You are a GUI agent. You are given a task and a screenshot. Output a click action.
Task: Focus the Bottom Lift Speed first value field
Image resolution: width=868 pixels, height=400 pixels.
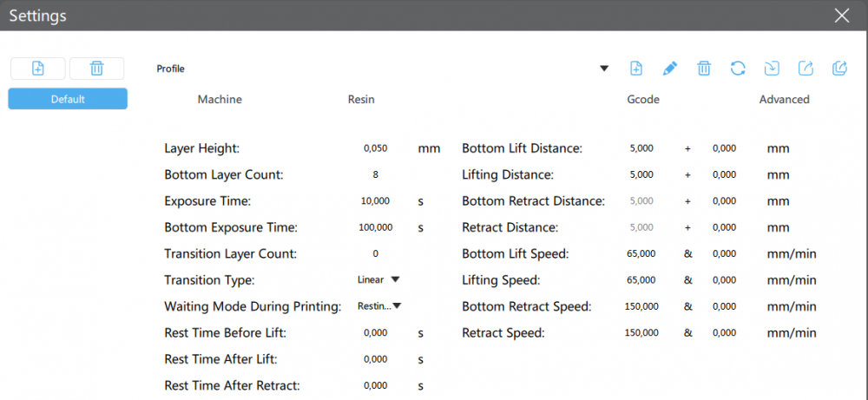click(641, 253)
